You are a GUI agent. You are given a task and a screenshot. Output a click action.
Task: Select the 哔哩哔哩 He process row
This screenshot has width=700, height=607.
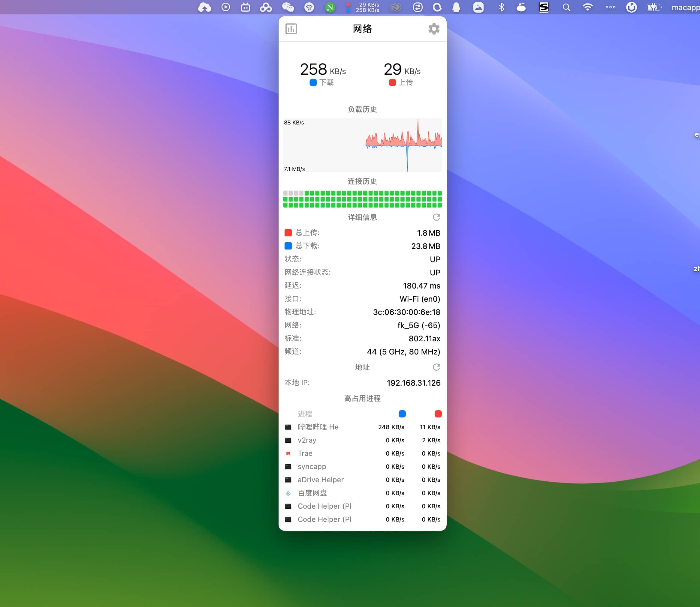tap(362, 427)
